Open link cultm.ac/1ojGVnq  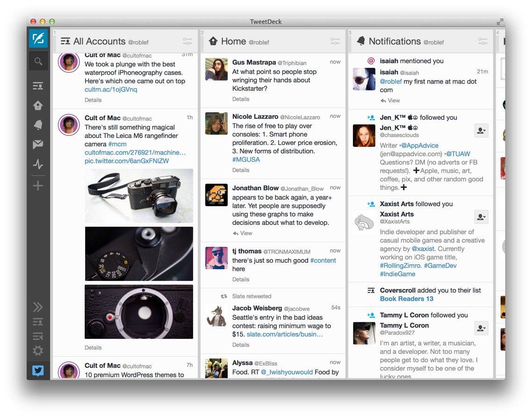(x=111, y=90)
